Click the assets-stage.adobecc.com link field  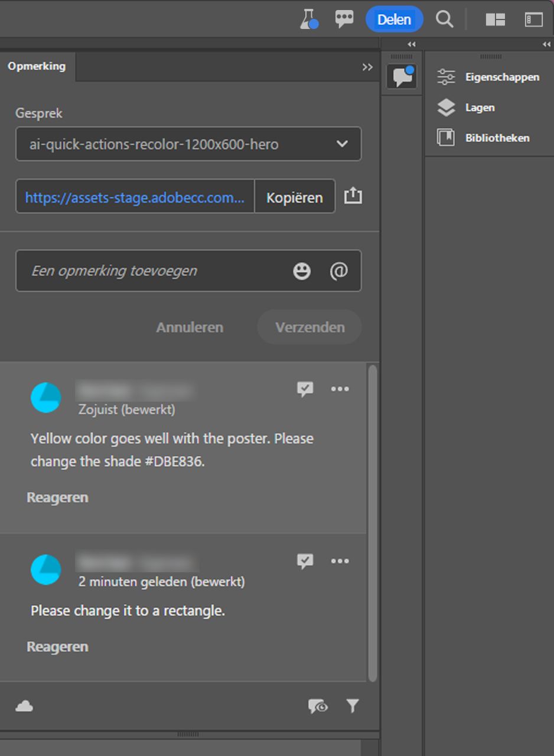[x=135, y=197]
